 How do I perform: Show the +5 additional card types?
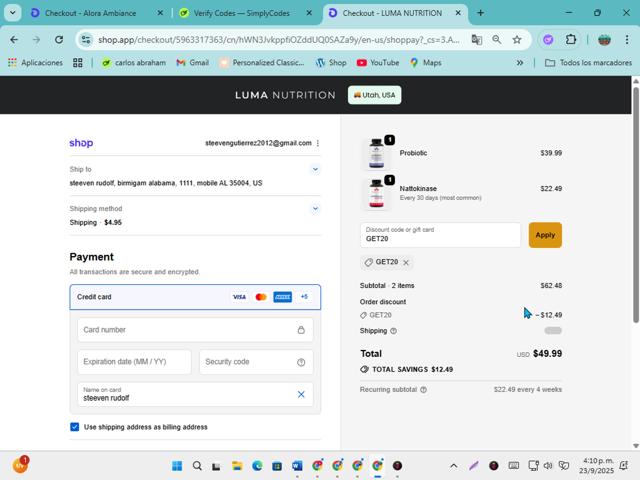click(x=304, y=297)
